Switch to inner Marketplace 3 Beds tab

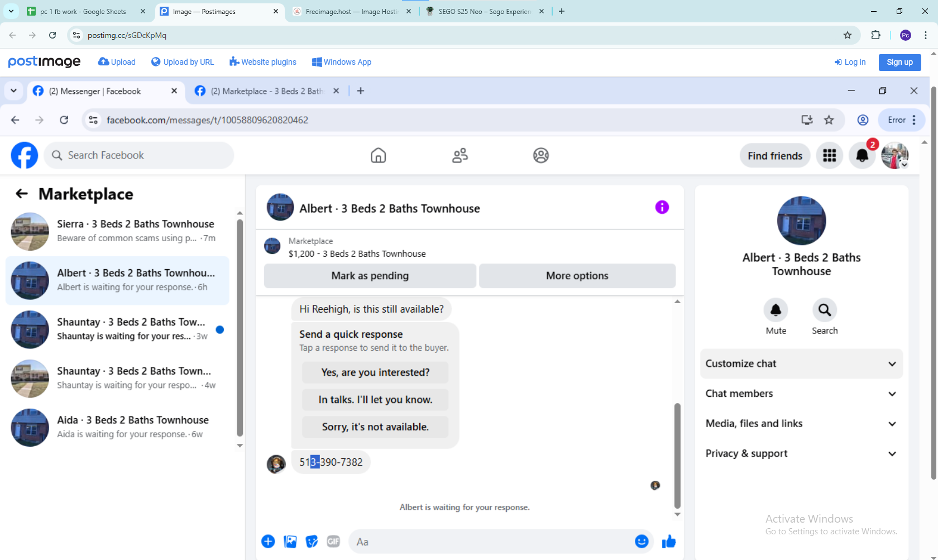click(267, 91)
